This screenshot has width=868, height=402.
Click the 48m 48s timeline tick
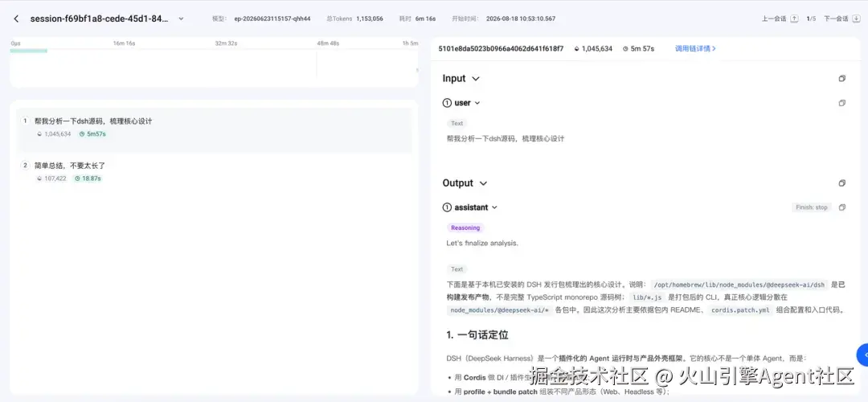pyautogui.click(x=328, y=43)
